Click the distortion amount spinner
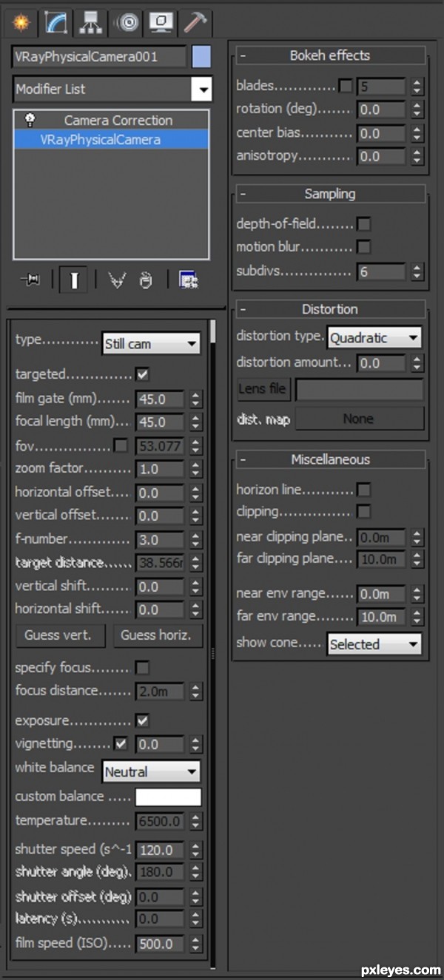444x980 pixels. 417,363
